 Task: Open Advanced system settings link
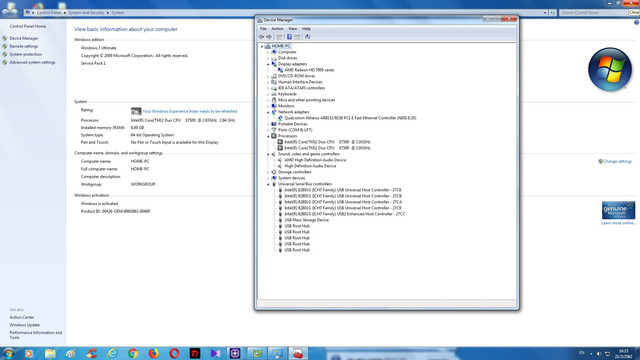[32, 62]
